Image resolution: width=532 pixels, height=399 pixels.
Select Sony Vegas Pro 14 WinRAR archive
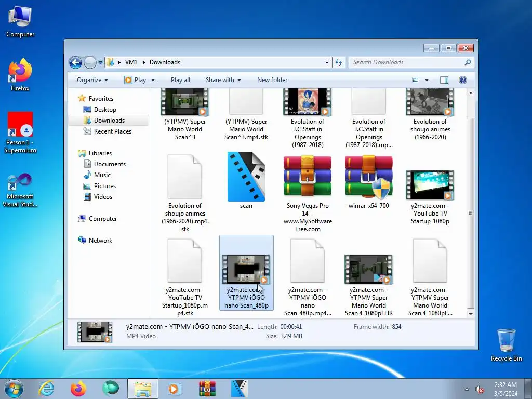pos(308,193)
